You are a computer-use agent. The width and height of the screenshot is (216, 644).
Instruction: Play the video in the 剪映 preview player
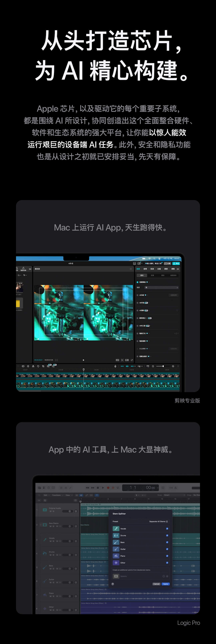(x=84, y=360)
